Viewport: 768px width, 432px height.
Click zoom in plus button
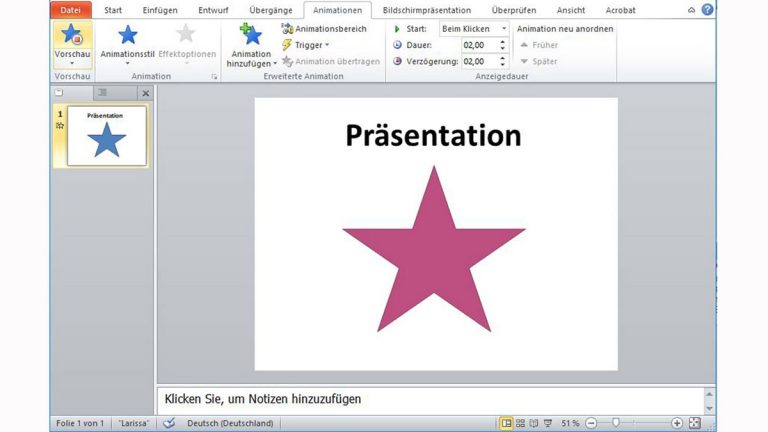[677, 423]
